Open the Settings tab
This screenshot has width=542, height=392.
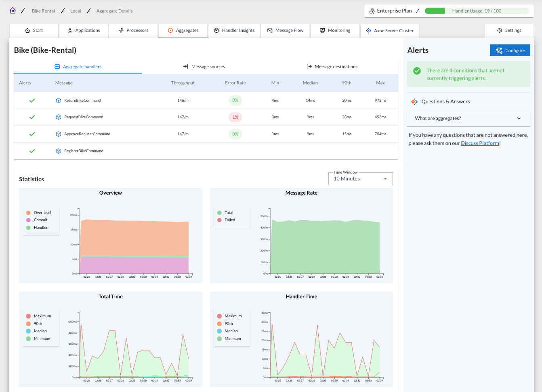coord(509,30)
